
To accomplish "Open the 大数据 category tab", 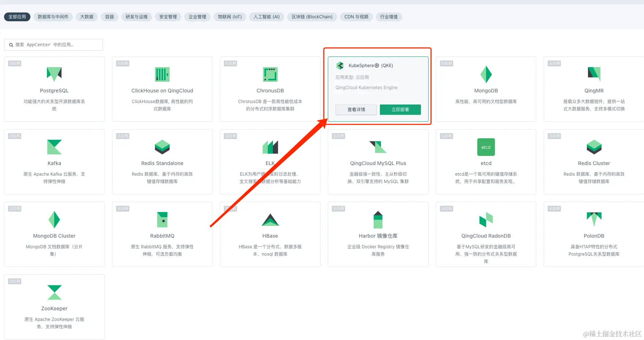I will [x=87, y=17].
